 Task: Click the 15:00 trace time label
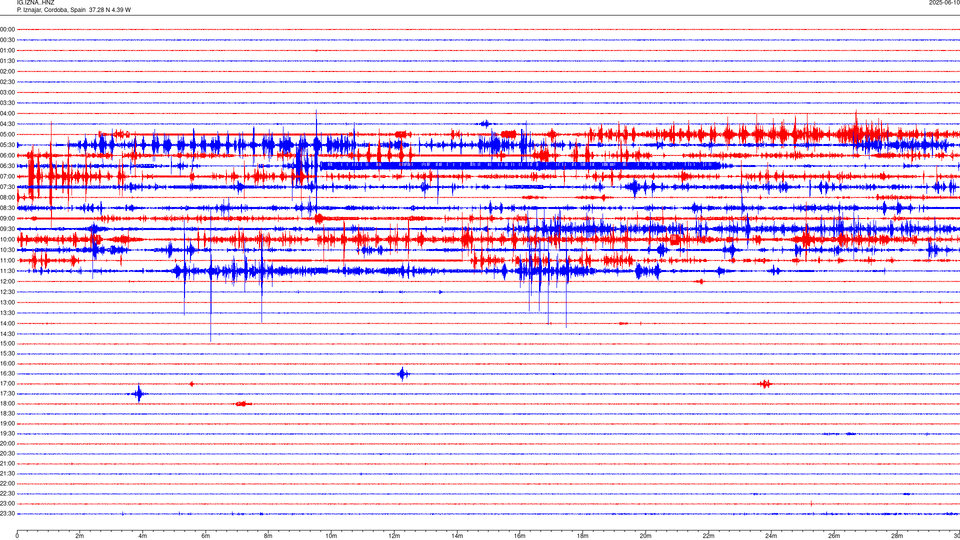click(x=7, y=343)
